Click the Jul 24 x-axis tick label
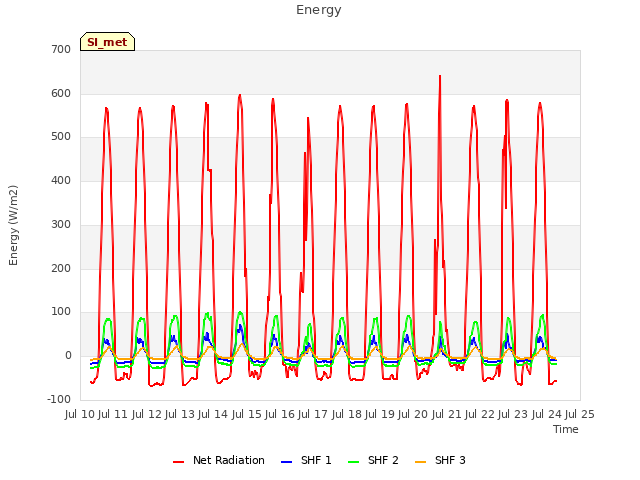This screenshot has height=480, width=640. point(547,415)
